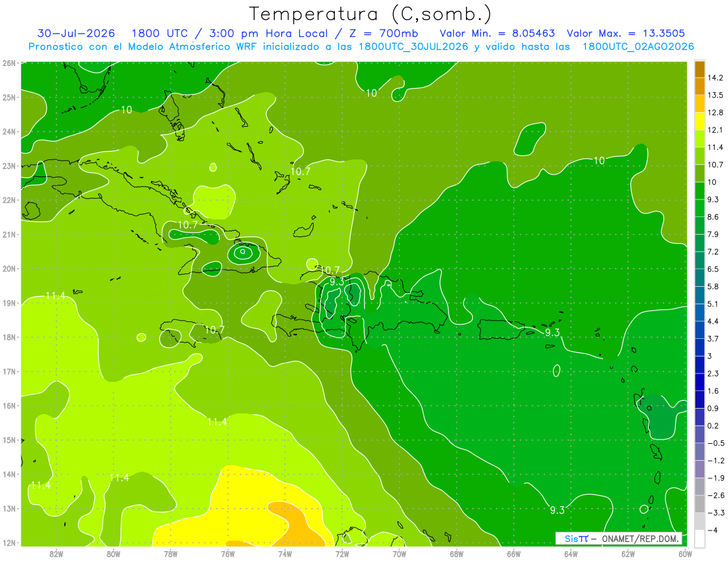Click the orange swatch between 12.8 and 13.5

click(699, 104)
